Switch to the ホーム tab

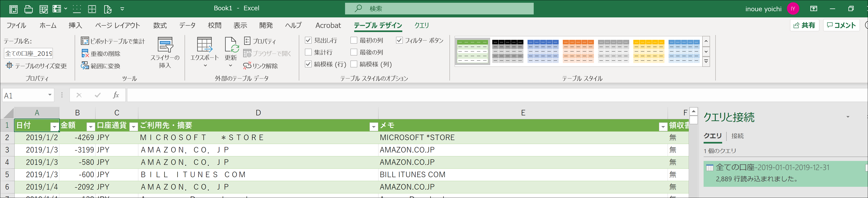tap(48, 26)
